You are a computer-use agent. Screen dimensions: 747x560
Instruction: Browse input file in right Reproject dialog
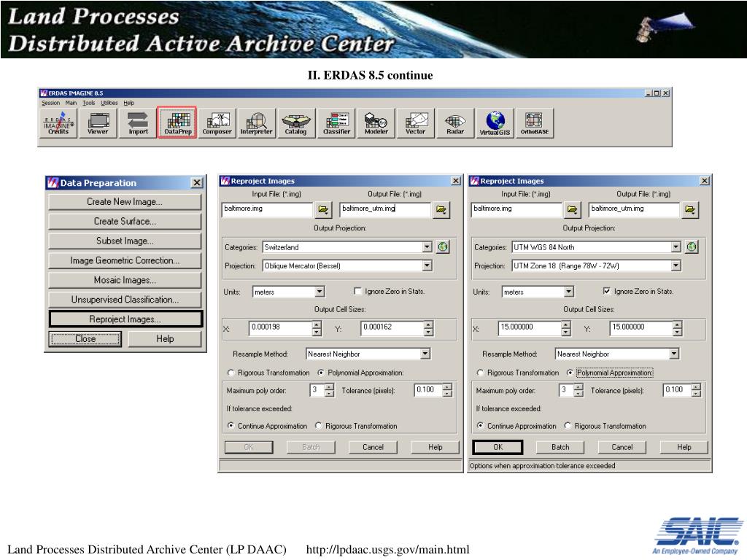point(572,209)
